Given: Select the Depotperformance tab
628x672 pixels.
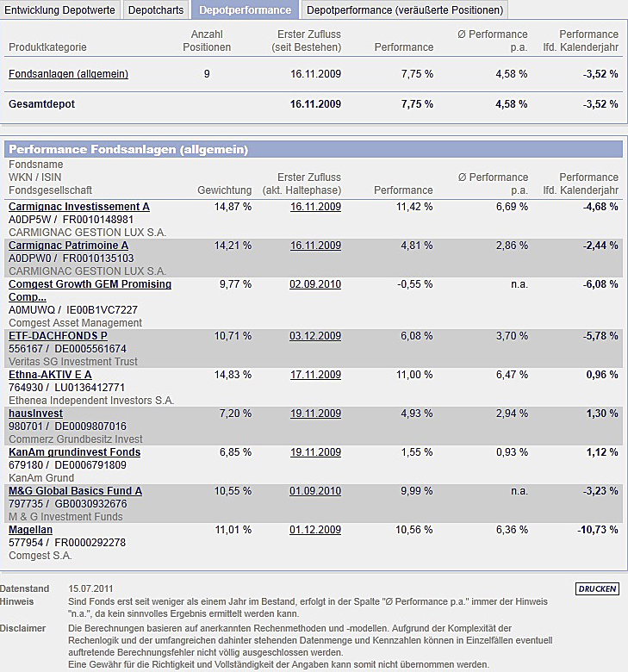Looking at the screenshot, I should 246,9.
